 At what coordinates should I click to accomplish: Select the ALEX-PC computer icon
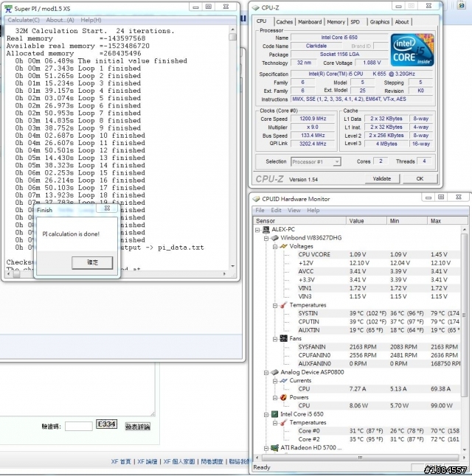(266, 229)
